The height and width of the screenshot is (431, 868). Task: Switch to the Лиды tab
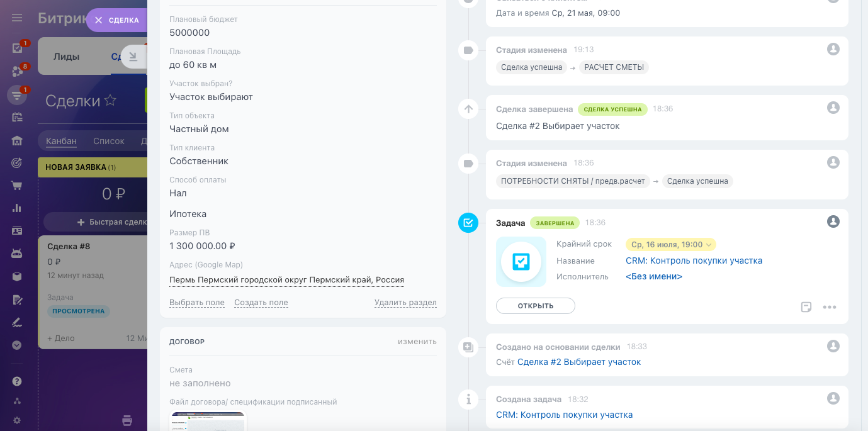pyautogui.click(x=66, y=57)
